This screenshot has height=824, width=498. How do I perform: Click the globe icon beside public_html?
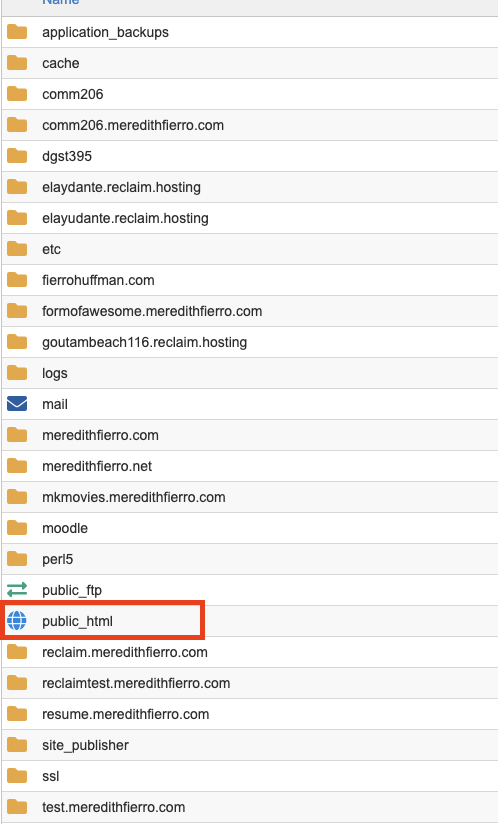click(17, 621)
